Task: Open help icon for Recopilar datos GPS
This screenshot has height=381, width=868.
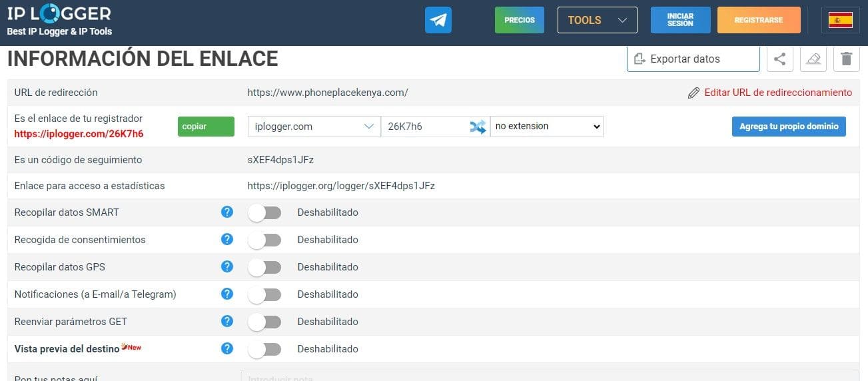Action: pyautogui.click(x=227, y=266)
